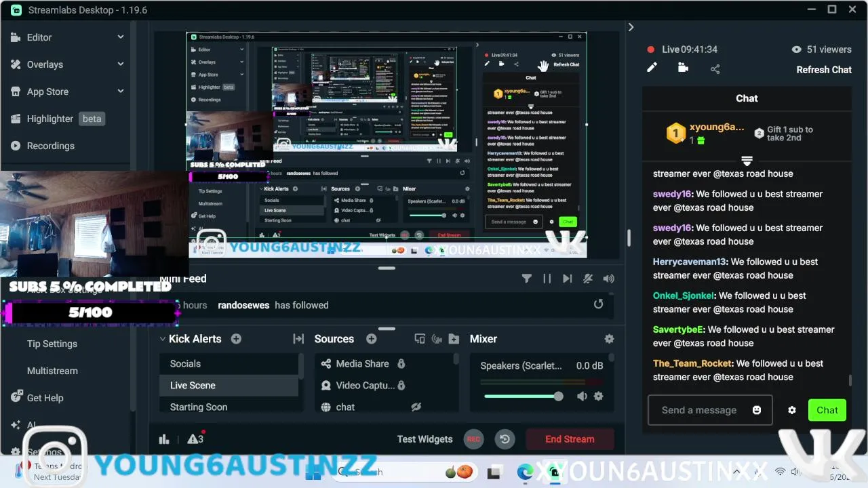Expand the Editor chevron arrow

pos(121,37)
